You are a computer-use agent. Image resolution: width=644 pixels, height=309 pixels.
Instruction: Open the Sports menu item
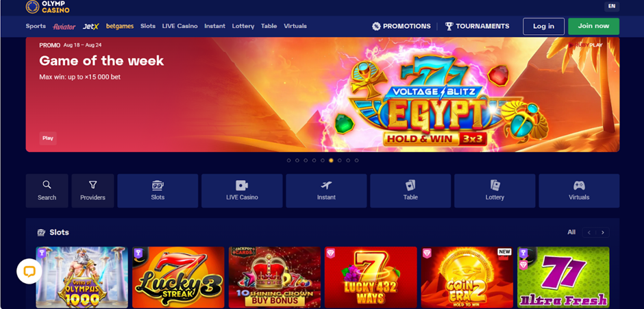coord(36,26)
